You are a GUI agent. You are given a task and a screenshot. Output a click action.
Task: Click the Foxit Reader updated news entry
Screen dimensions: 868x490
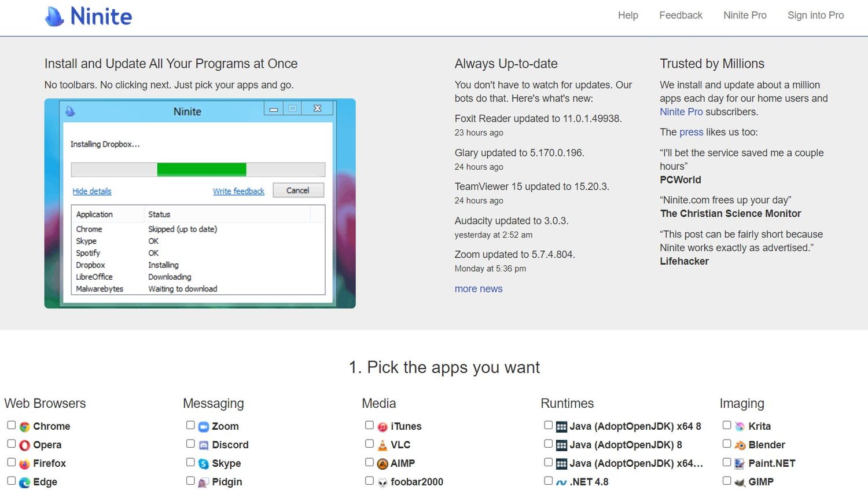pyautogui.click(x=538, y=119)
